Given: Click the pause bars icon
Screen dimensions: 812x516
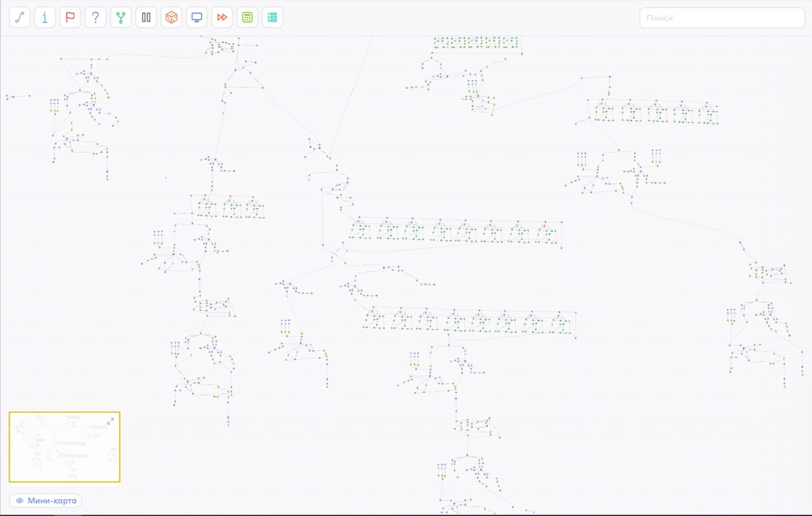Looking at the screenshot, I should [146, 18].
